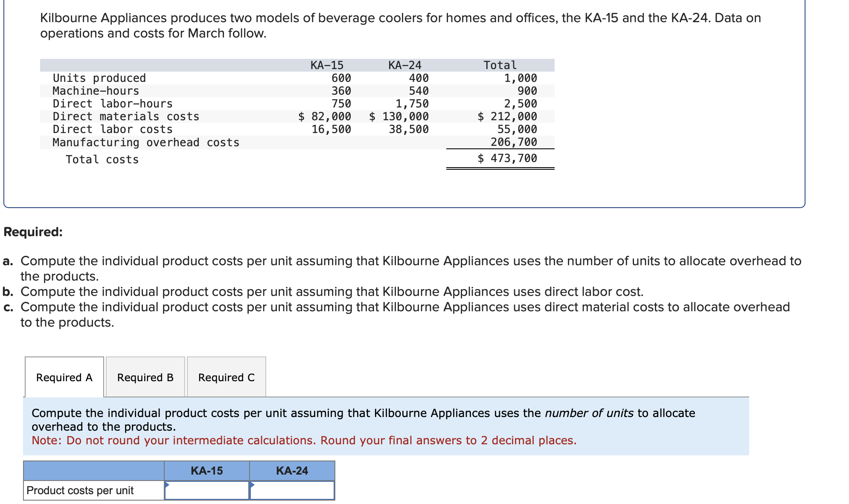Click the KA-15 product cost input field
This screenshot has width=849, height=504.
[207, 490]
